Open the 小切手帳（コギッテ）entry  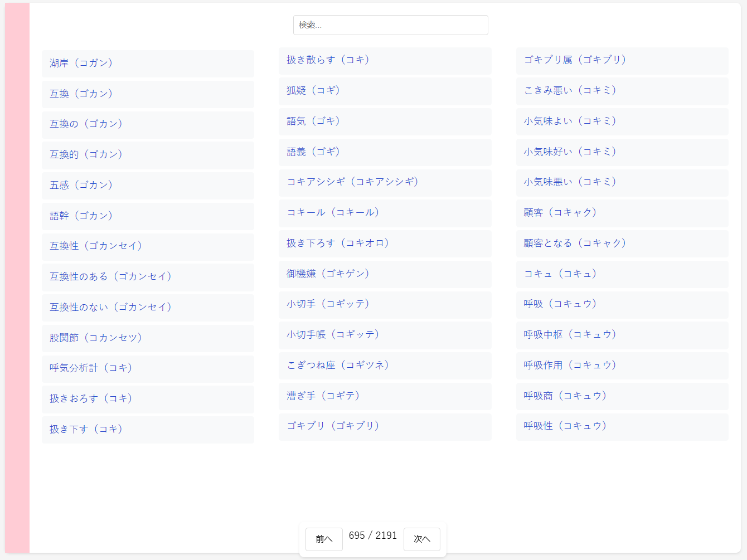pos(385,335)
